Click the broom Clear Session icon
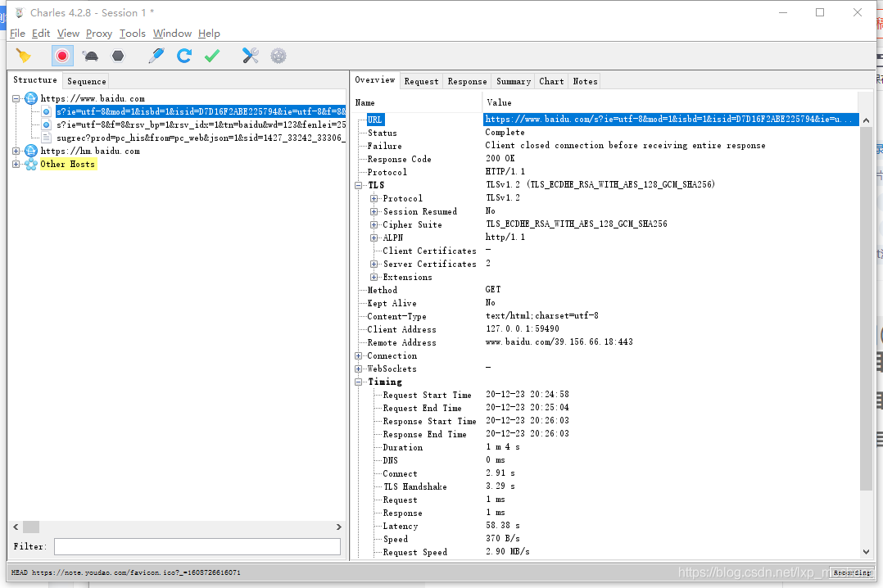This screenshot has width=883, height=588. coord(24,56)
